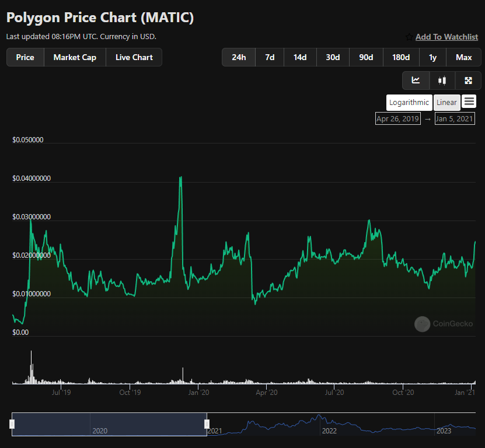
Task: Choose the Max time range
Action: point(463,57)
